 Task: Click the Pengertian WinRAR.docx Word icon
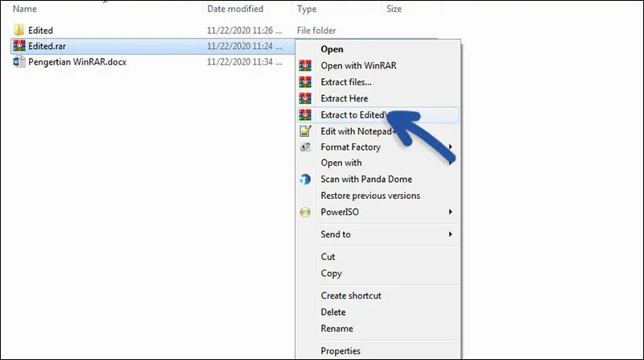click(x=19, y=62)
